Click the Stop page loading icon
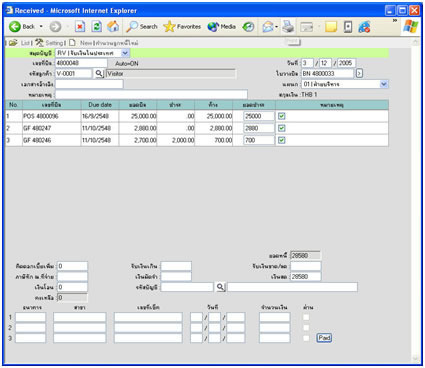The width and height of the screenshot is (425, 368). click(80, 26)
